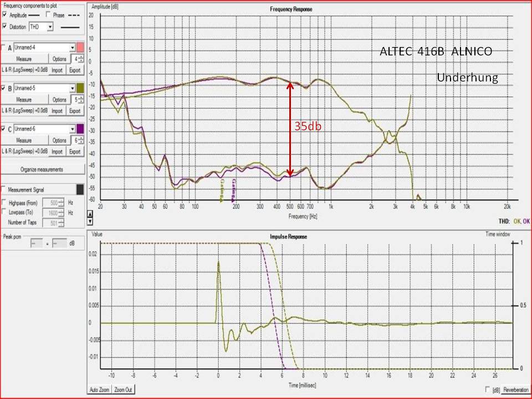
Task: Open Options for slot C
Action: pos(59,140)
